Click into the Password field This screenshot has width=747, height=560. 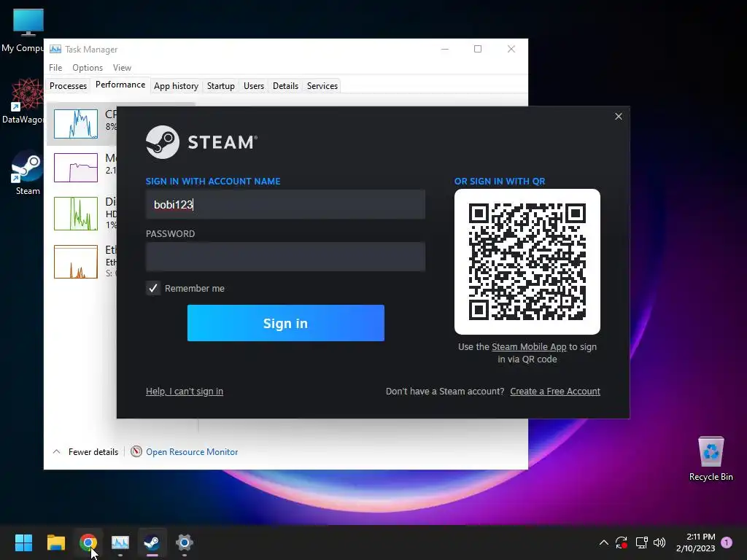click(285, 257)
